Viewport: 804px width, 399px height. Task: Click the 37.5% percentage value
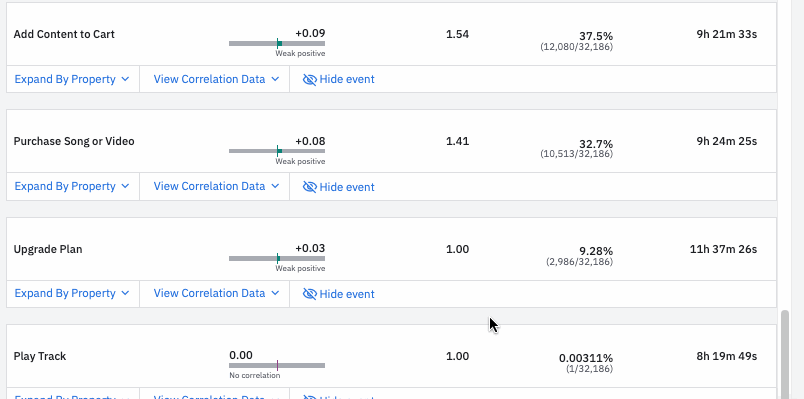596,36
